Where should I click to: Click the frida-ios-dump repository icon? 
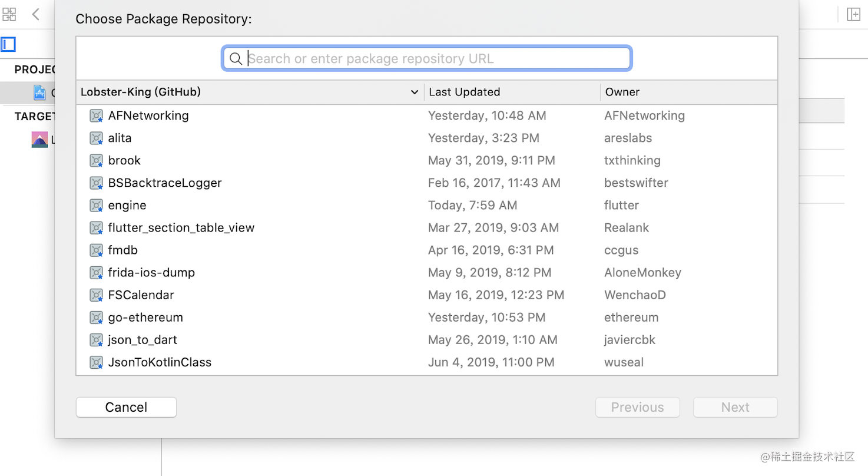(x=97, y=273)
